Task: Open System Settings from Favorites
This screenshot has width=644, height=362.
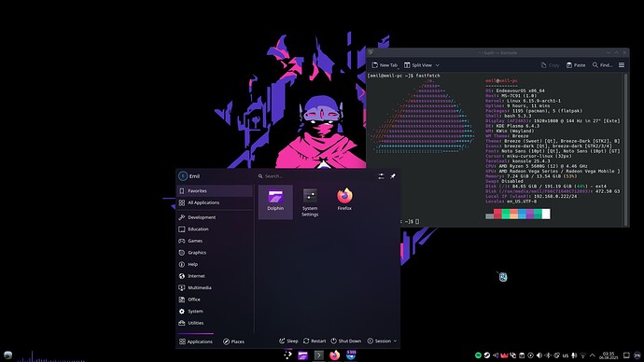Action: [x=310, y=202]
